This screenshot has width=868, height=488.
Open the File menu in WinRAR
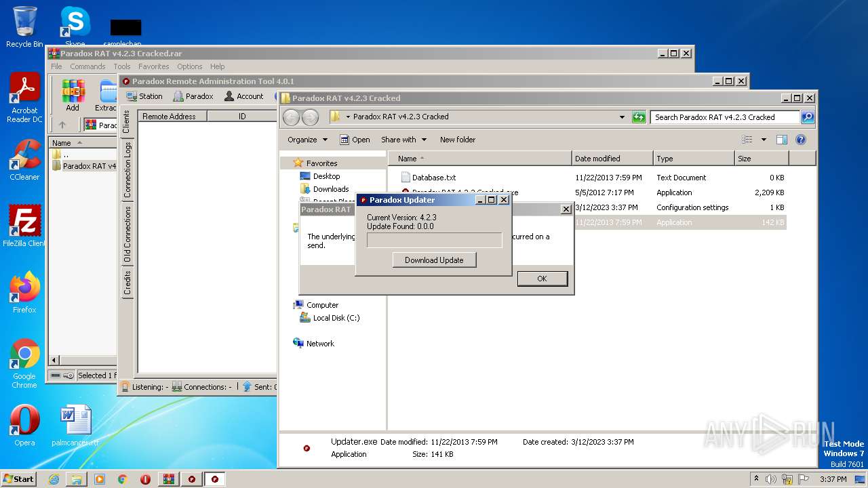tap(56, 66)
